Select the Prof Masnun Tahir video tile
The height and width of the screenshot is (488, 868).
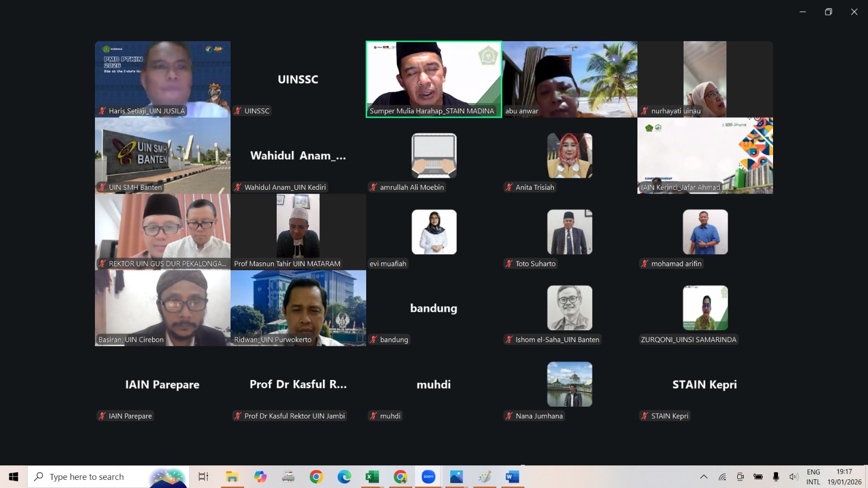pyautogui.click(x=298, y=232)
